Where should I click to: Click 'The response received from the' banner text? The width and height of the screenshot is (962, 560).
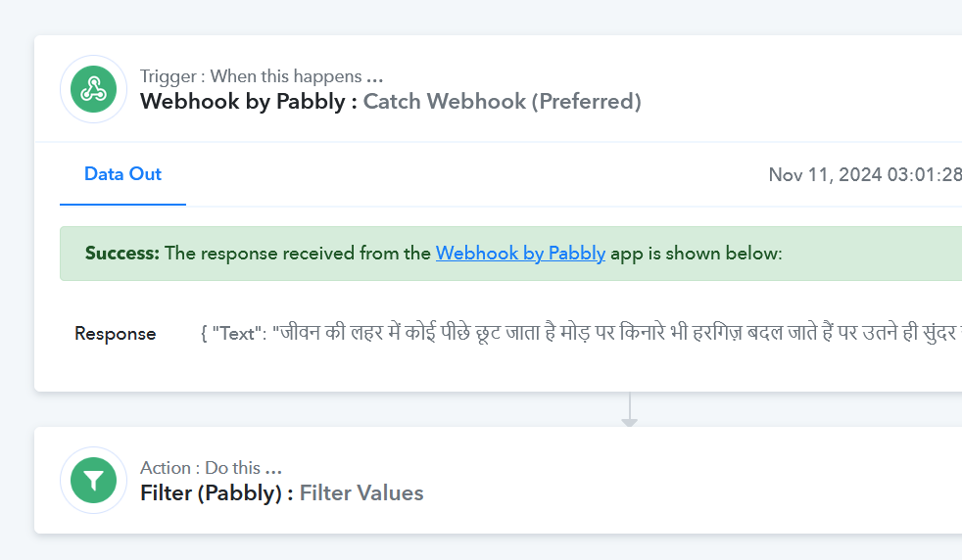(298, 254)
